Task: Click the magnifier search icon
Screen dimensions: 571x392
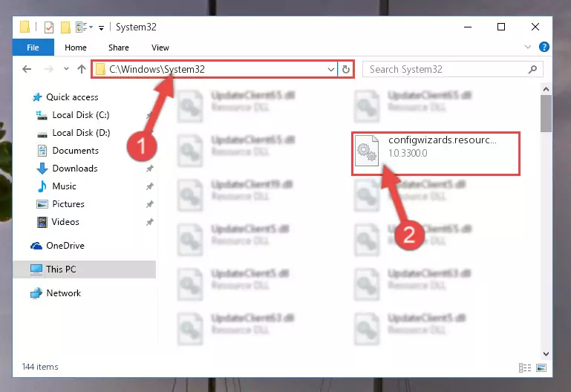Action: pos(533,69)
